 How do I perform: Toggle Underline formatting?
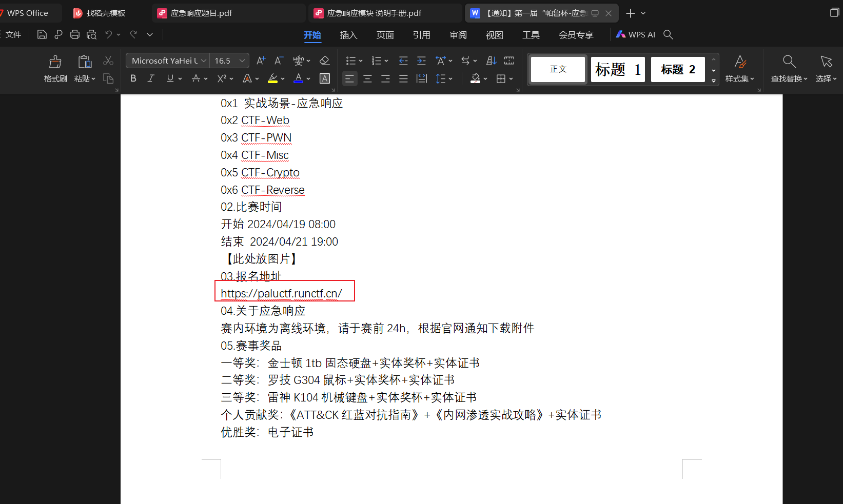pyautogui.click(x=170, y=78)
